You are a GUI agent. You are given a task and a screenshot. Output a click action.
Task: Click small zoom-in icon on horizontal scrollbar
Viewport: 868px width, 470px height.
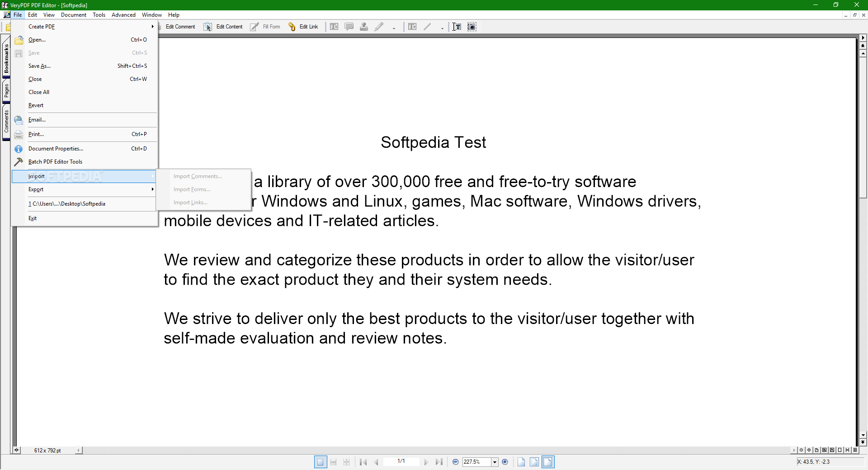click(809, 450)
